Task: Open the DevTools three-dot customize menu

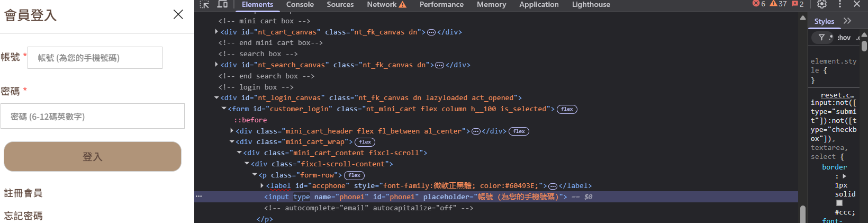Action: pos(840,4)
